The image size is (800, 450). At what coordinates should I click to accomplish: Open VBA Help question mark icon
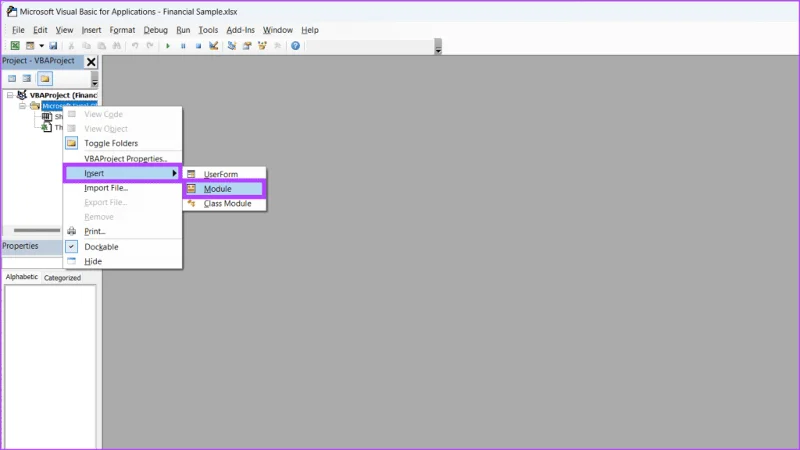click(x=295, y=46)
